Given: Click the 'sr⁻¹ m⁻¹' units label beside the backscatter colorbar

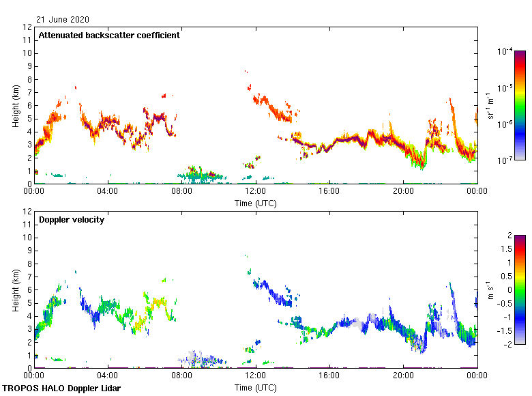Looking at the screenshot, I should [491, 106].
